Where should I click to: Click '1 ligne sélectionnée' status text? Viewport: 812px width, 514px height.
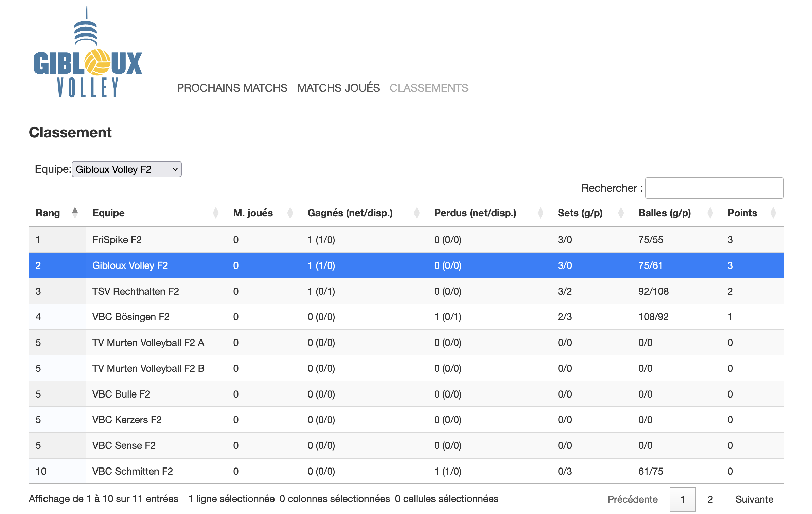coord(231,499)
